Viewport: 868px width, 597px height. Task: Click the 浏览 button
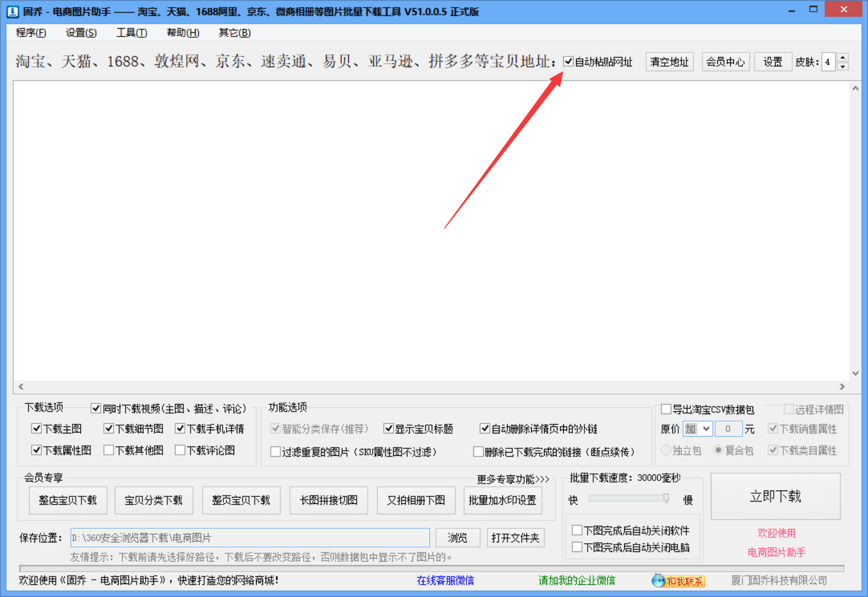[x=457, y=537]
